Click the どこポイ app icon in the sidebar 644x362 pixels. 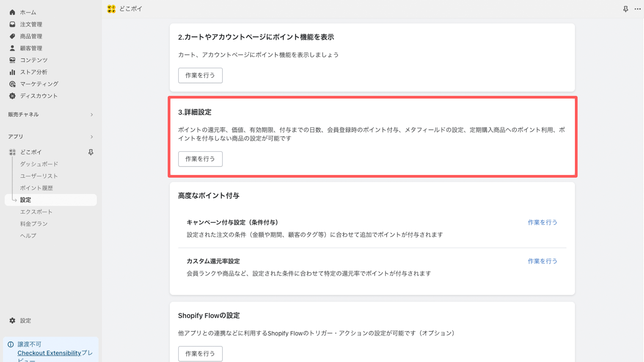12,152
